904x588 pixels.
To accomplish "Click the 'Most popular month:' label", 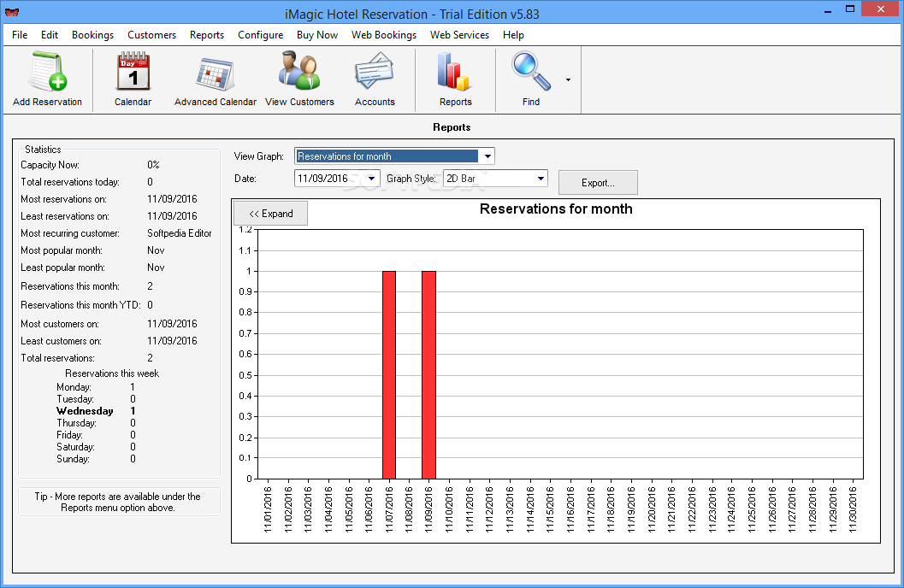I will click(x=62, y=250).
